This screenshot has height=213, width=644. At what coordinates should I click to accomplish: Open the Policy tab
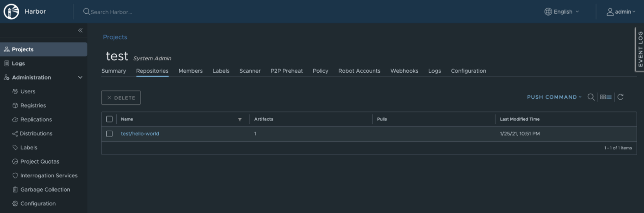[x=321, y=71]
